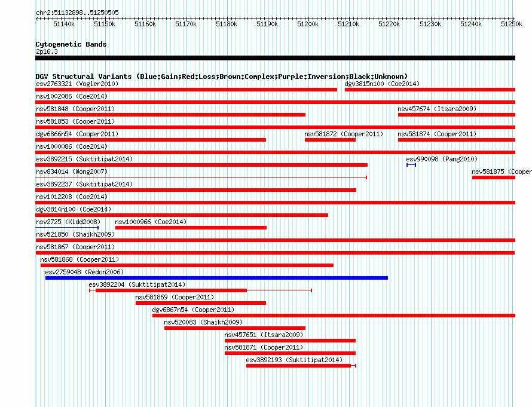Image resolution: width=532 pixels, height=407 pixels.
Task: Click esv3892237 (Suktitipat2014) label
Action: pos(84,184)
